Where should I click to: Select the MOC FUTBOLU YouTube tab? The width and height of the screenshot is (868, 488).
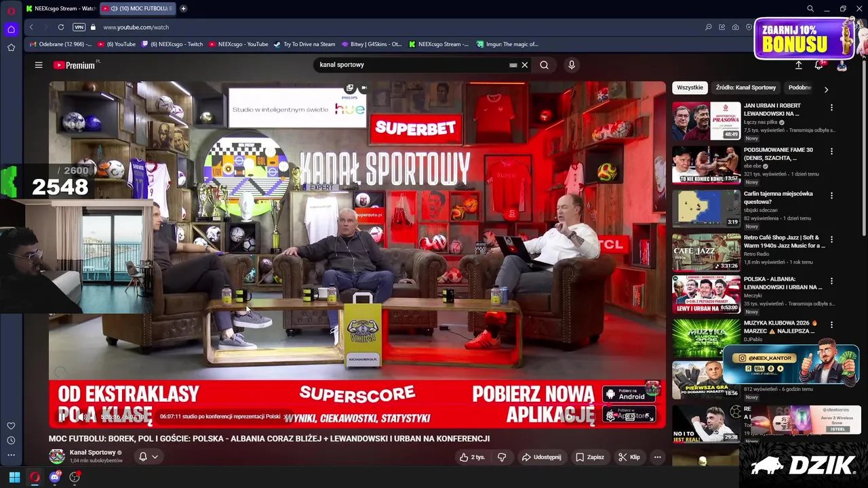[138, 8]
